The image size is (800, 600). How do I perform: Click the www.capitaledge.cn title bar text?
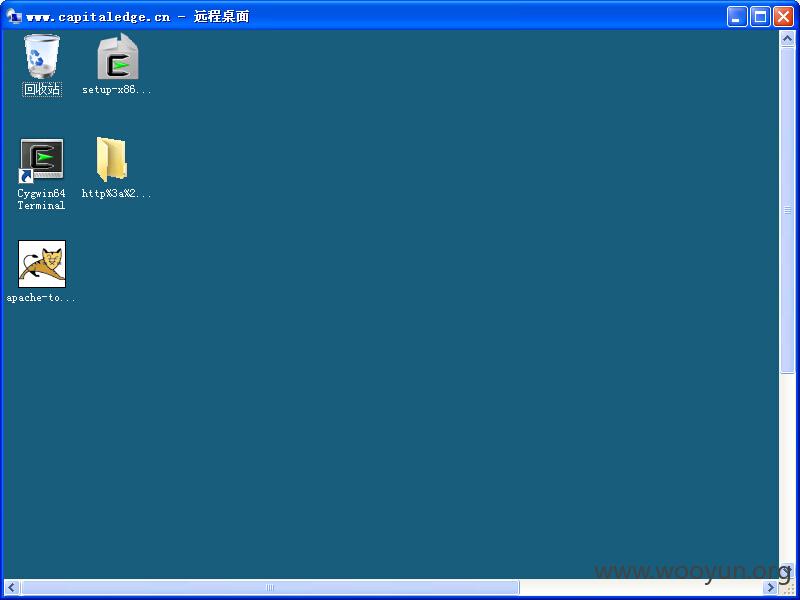pyautogui.click(x=98, y=17)
